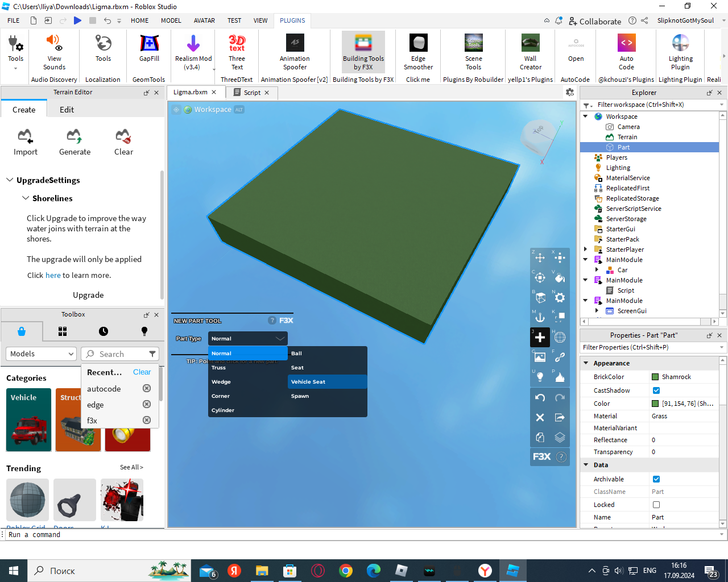Click the F3X delete X icon
Image resolution: width=728 pixels, height=582 pixels.
point(540,417)
